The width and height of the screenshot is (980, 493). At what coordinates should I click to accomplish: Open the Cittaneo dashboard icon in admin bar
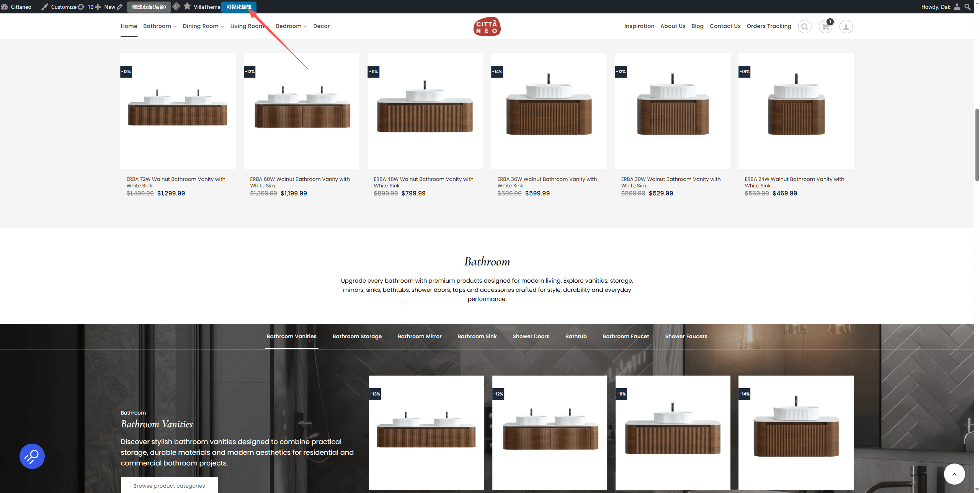tap(4, 7)
